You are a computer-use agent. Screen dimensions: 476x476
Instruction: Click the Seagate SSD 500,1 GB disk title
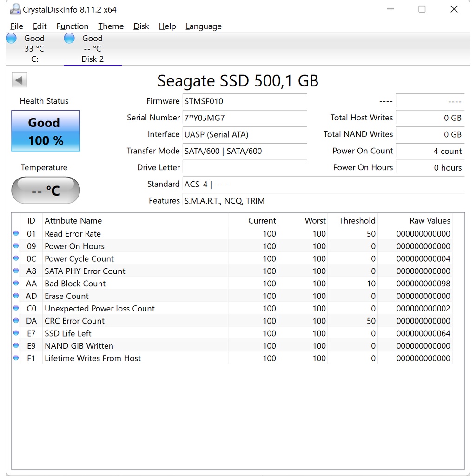238,81
